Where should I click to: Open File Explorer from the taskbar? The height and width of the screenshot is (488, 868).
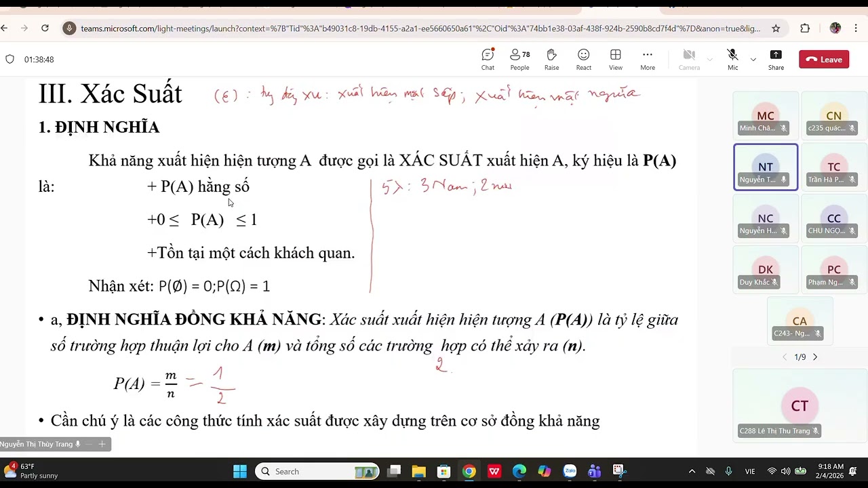[x=418, y=472]
